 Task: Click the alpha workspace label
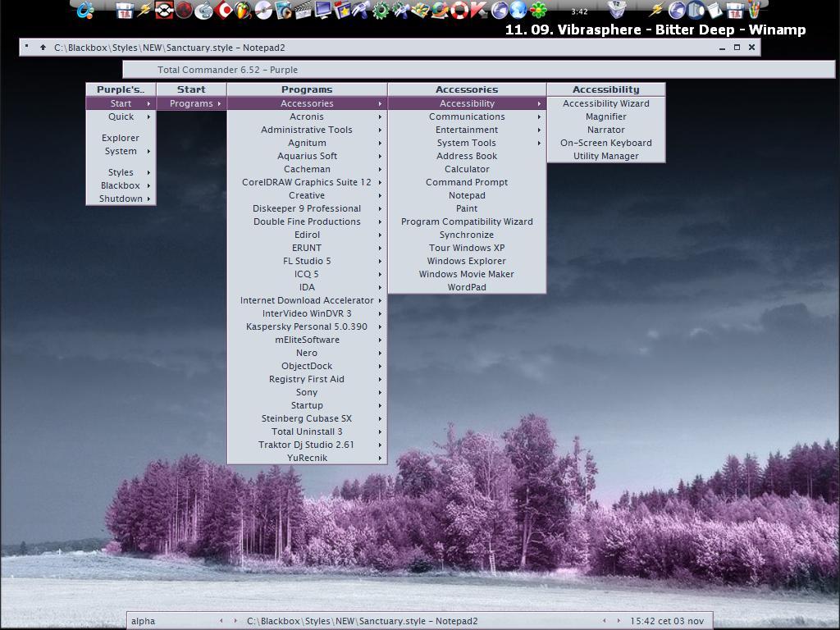[x=143, y=621]
